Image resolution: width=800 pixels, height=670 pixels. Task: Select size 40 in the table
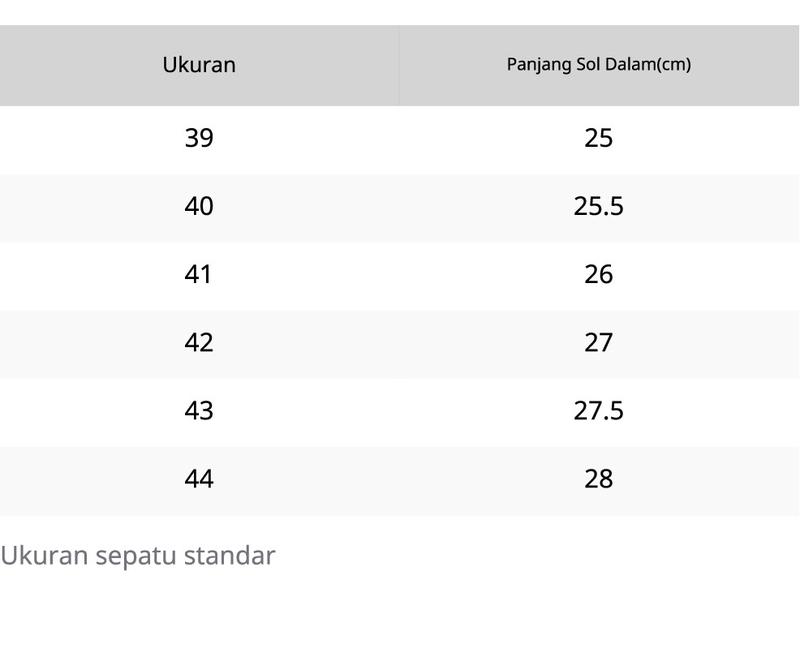point(199,206)
